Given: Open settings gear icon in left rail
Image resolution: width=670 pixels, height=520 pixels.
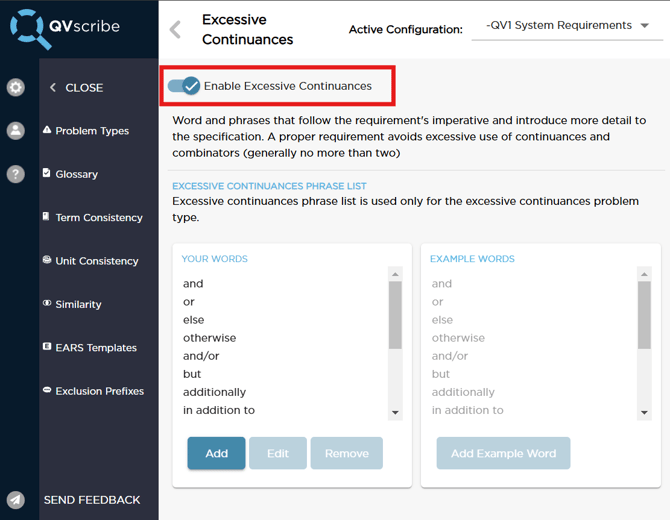Looking at the screenshot, I should pyautogui.click(x=16, y=88).
